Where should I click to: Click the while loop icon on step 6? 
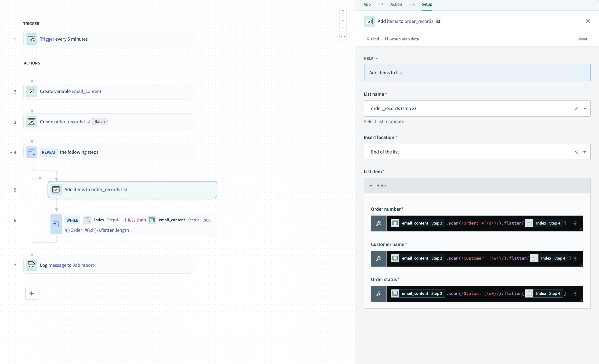[x=56, y=224]
